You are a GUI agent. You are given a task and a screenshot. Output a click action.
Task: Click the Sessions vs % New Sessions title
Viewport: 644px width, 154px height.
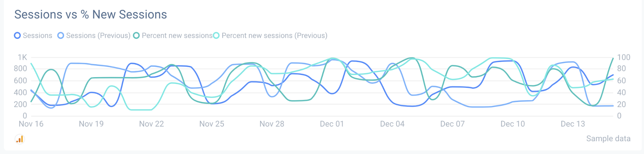click(91, 15)
